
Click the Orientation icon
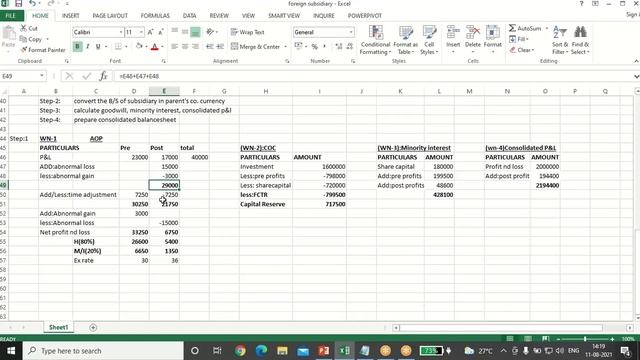tap(210, 32)
